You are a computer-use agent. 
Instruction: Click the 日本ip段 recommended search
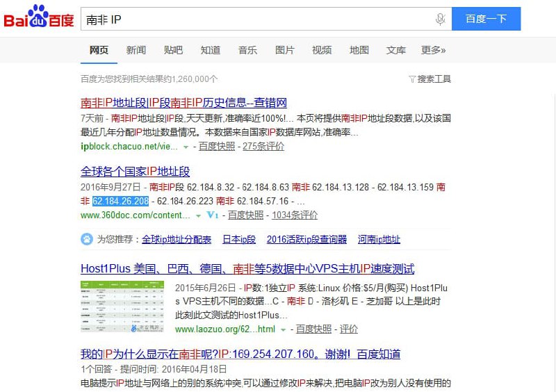tap(238, 239)
